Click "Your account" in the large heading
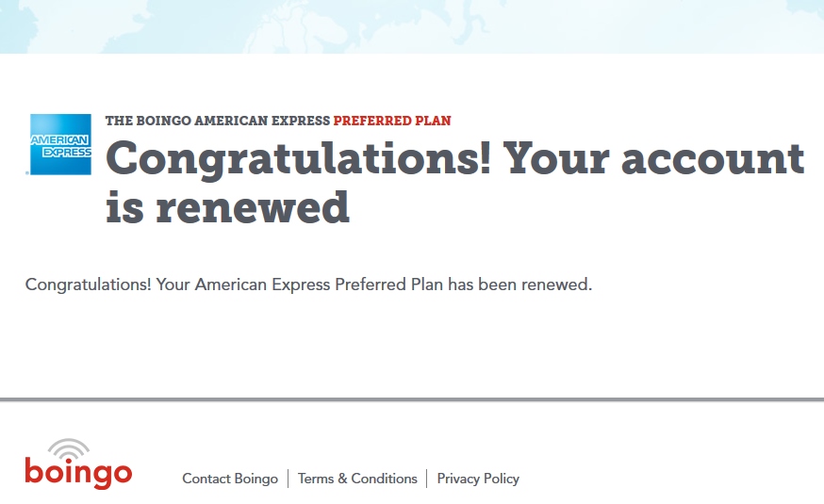This screenshot has width=824, height=504. coord(654,159)
